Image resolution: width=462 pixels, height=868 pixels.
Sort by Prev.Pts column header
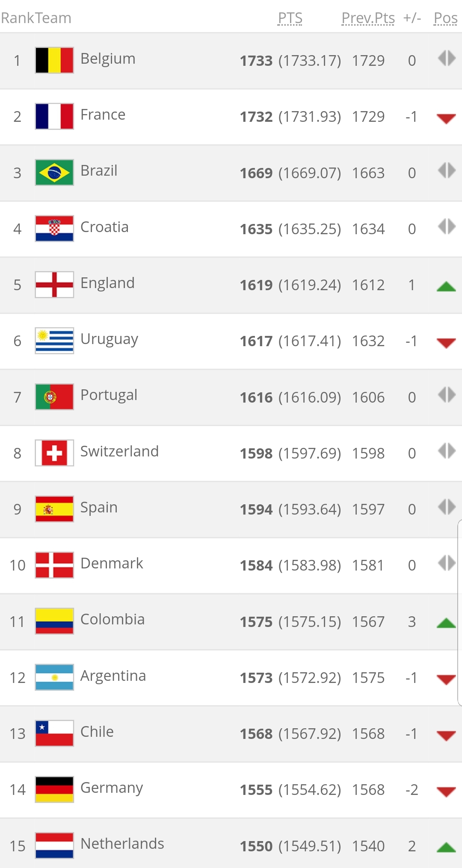[368, 18]
